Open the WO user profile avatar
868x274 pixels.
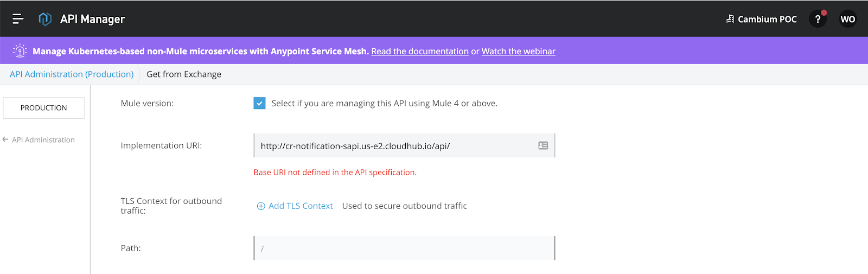pos(847,19)
